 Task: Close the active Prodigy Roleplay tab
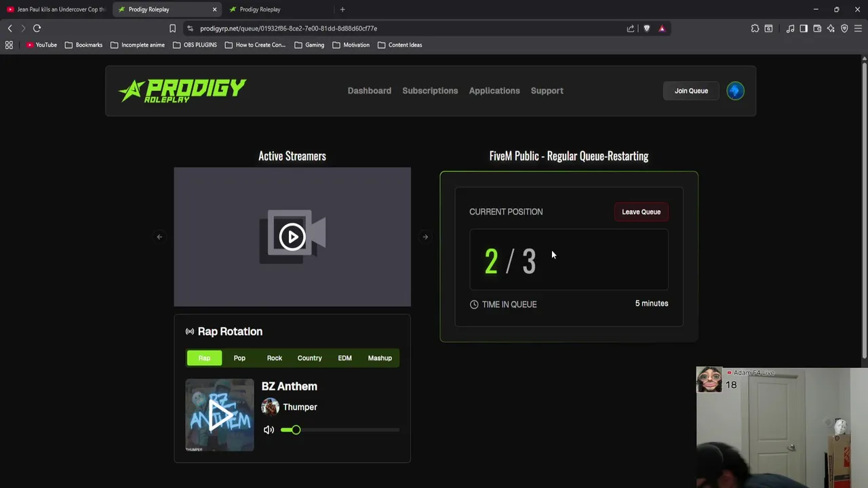(x=214, y=9)
